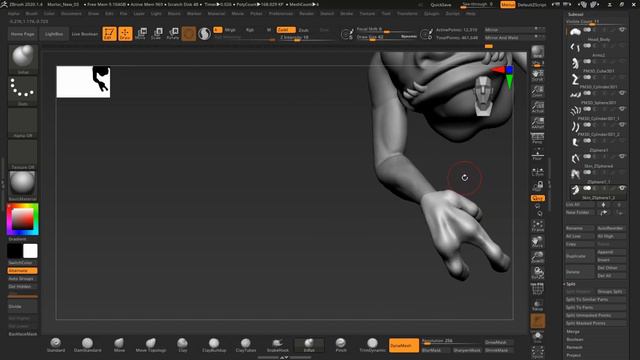Expand the Merge section
This screenshot has height=360, width=640.
click(x=573, y=332)
